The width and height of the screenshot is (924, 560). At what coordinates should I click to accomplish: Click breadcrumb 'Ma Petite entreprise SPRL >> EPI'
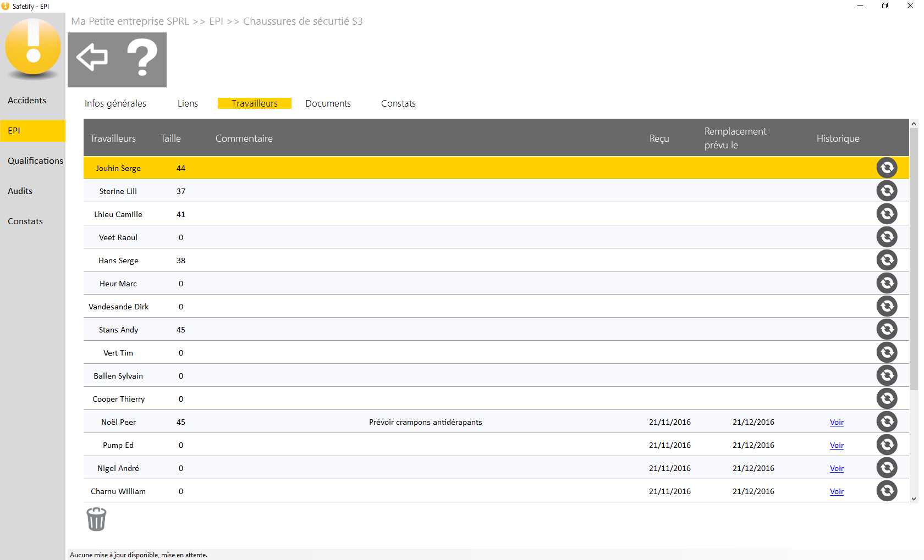(147, 21)
